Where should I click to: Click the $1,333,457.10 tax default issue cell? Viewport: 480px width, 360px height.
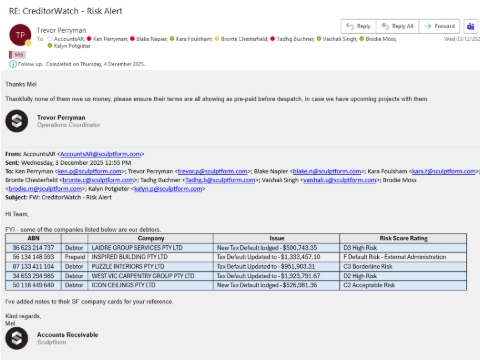[x=277, y=257]
